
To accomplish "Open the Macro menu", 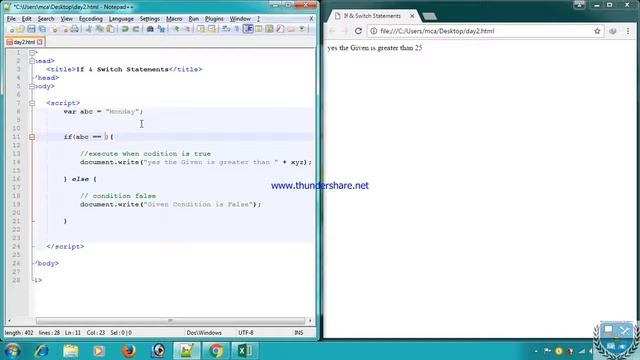I will (x=174, y=19).
